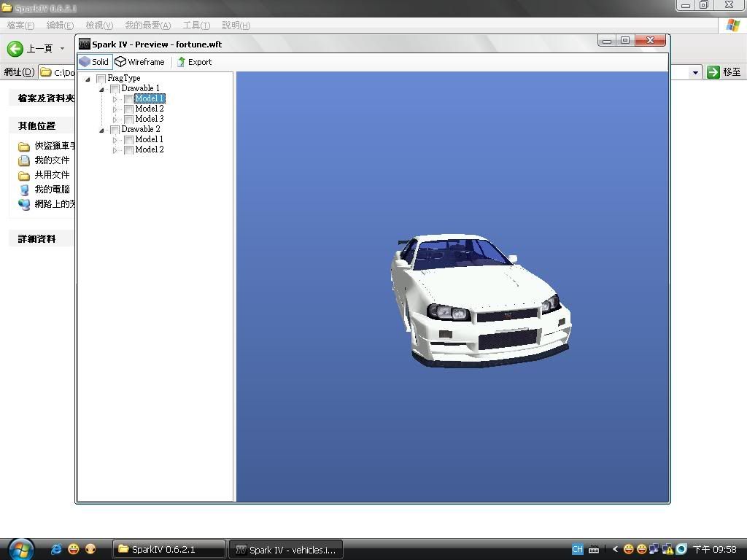The image size is (747, 560).
Task: Toggle the Drawable 1 checkbox
Action: pyautogui.click(x=115, y=89)
